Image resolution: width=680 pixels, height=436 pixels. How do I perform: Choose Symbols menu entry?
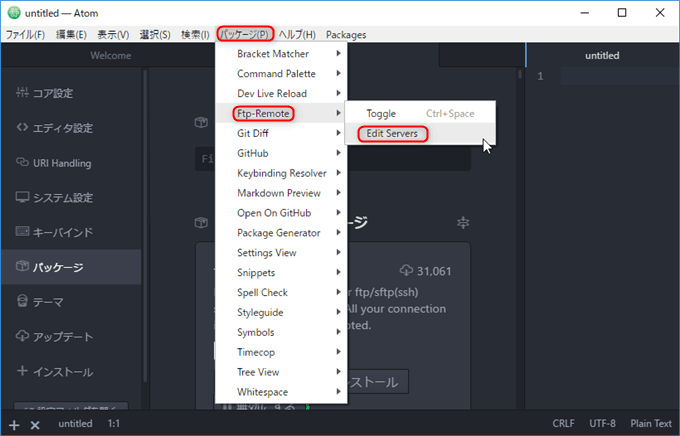click(281, 332)
